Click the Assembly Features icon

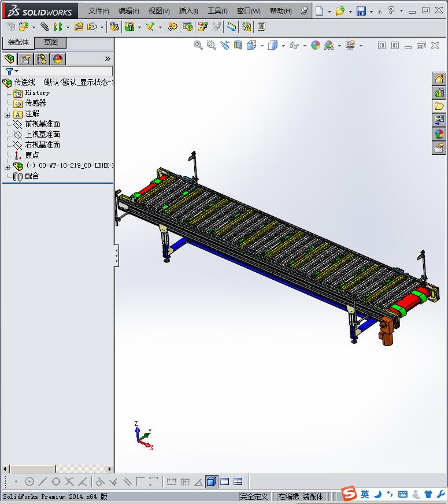[129, 27]
